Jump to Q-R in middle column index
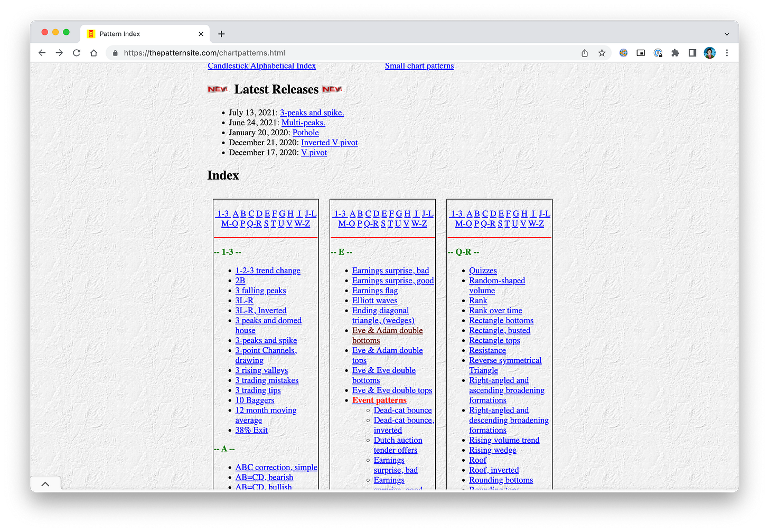769x532 pixels. (371, 223)
